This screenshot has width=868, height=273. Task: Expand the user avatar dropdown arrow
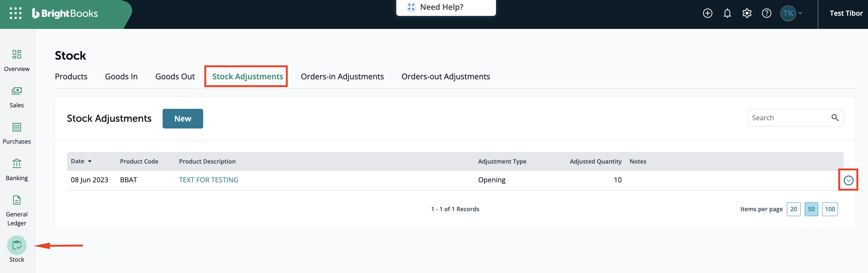800,13
